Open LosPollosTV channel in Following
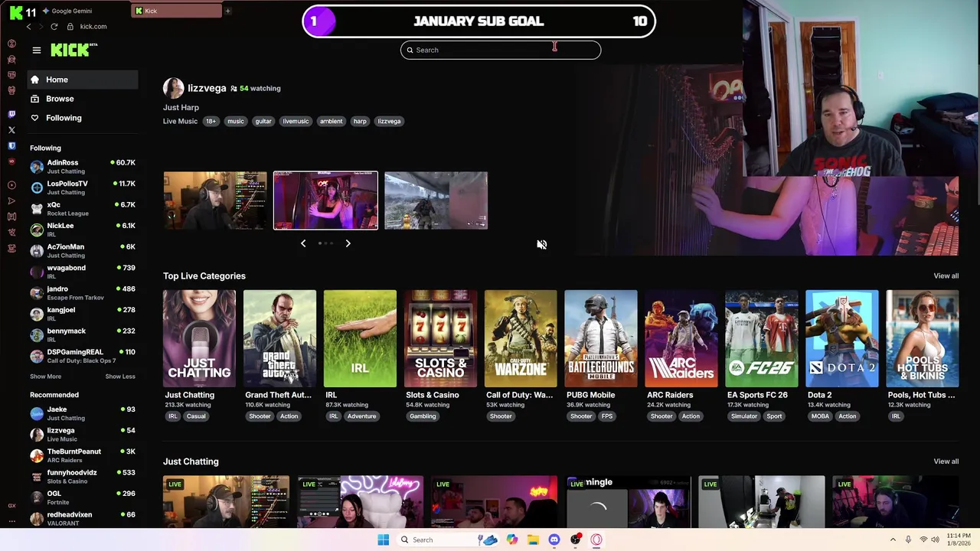 tap(83, 187)
